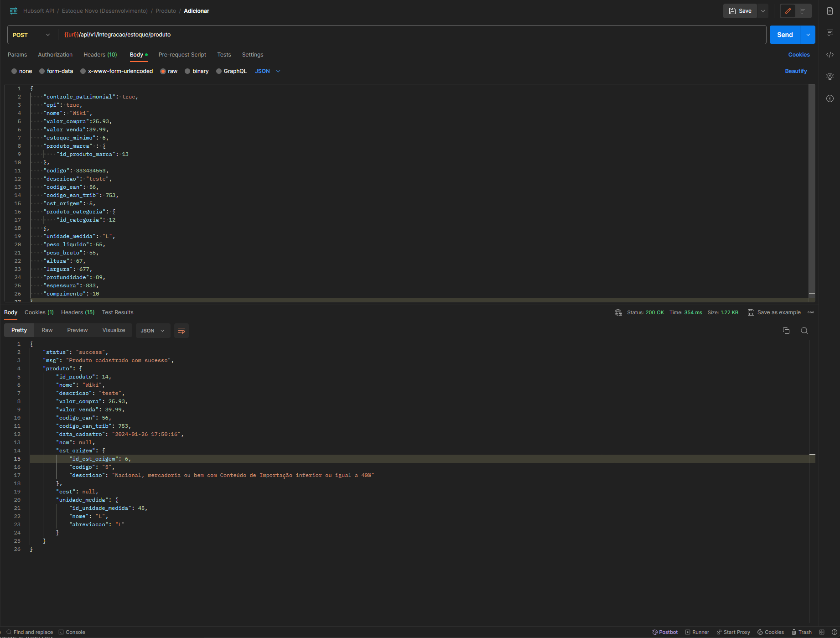Select the binary body radio
Image resolution: width=840 pixels, height=638 pixels.
click(x=187, y=71)
